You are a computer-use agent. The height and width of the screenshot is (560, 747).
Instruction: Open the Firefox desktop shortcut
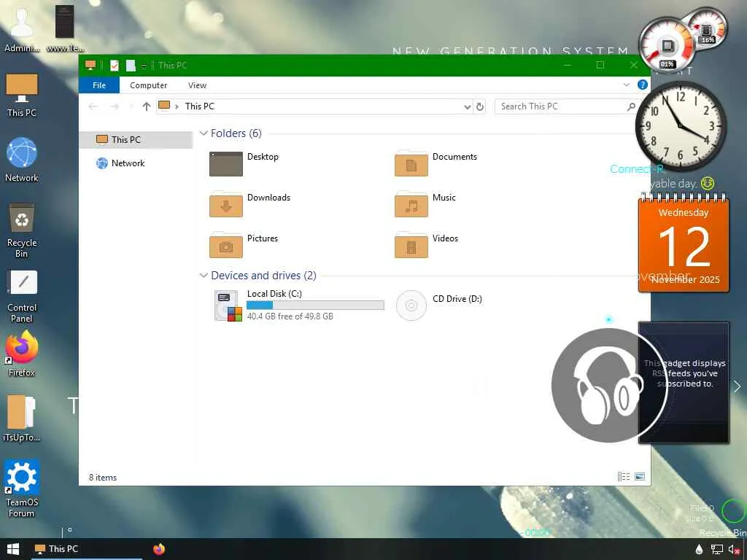(22, 354)
